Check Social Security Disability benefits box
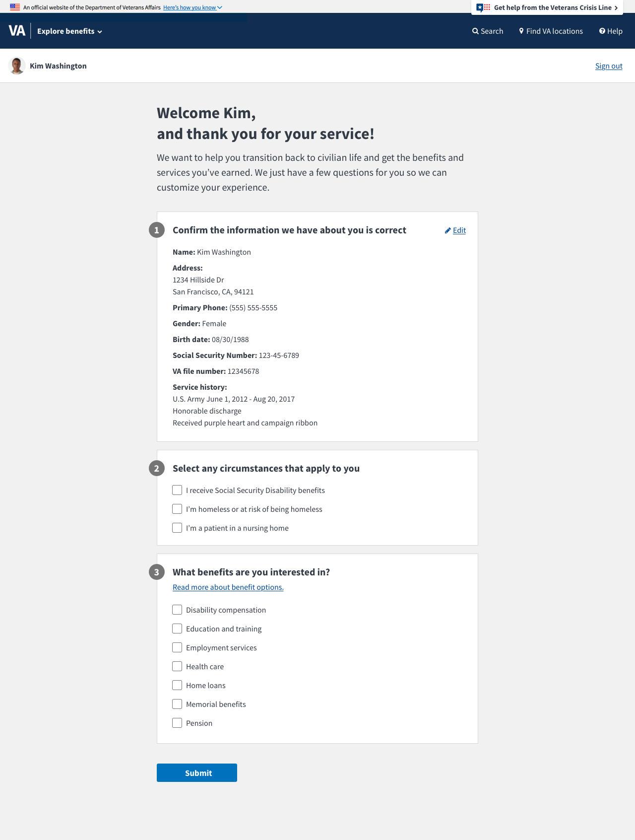The width and height of the screenshot is (635, 840). click(177, 490)
